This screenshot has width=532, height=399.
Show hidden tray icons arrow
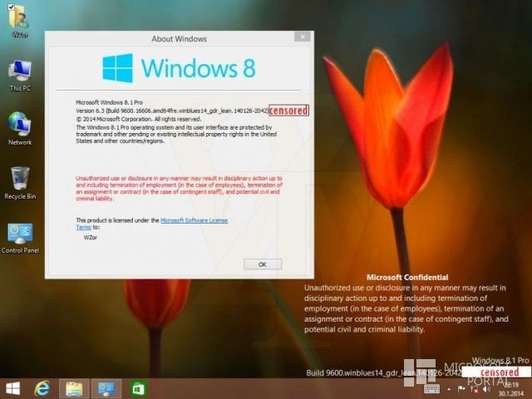[x=449, y=389]
